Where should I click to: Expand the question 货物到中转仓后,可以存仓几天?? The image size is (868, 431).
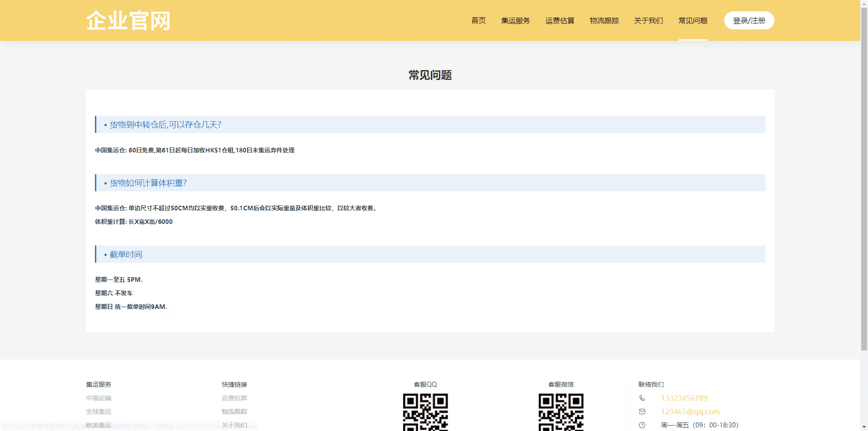(x=430, y=124)
